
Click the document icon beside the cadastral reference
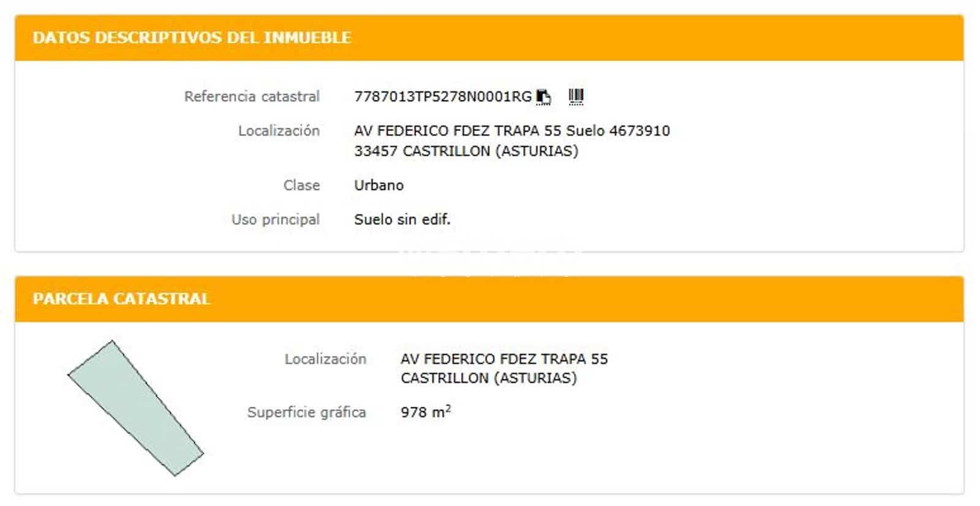(544, 96)
